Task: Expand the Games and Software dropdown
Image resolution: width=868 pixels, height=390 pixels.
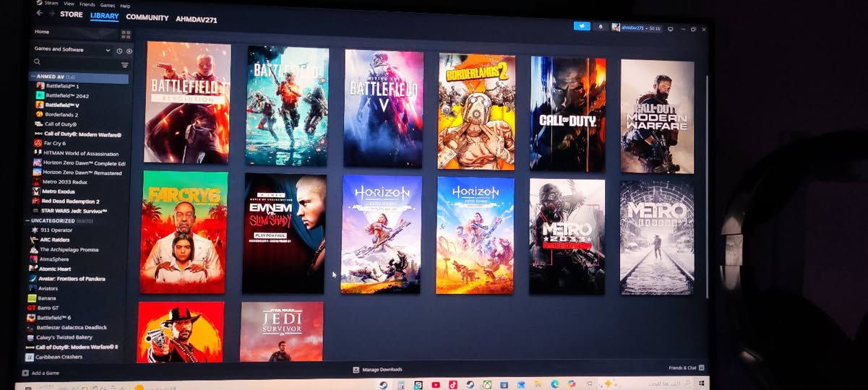Action: 108,51
